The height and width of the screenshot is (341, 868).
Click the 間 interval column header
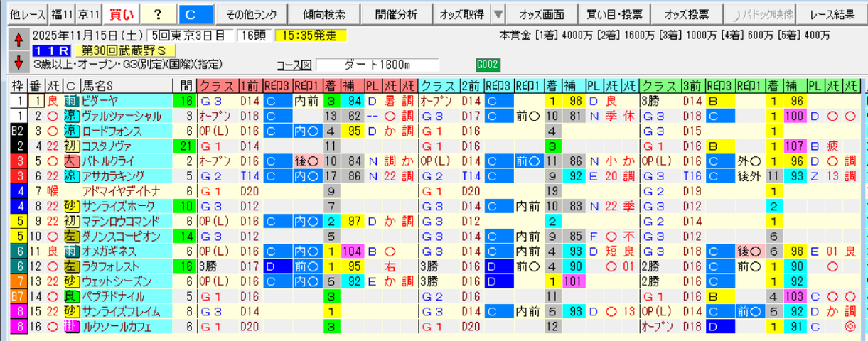pos(186,85)
